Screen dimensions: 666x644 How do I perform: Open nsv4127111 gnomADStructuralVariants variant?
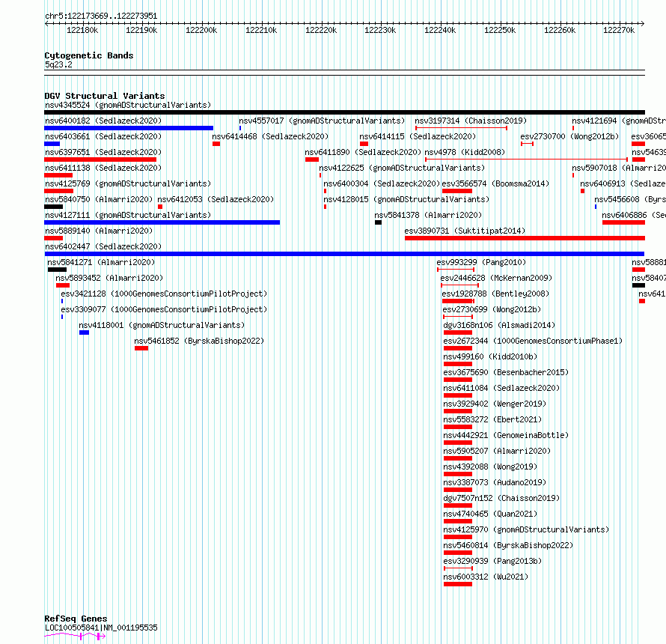(128, 215)
